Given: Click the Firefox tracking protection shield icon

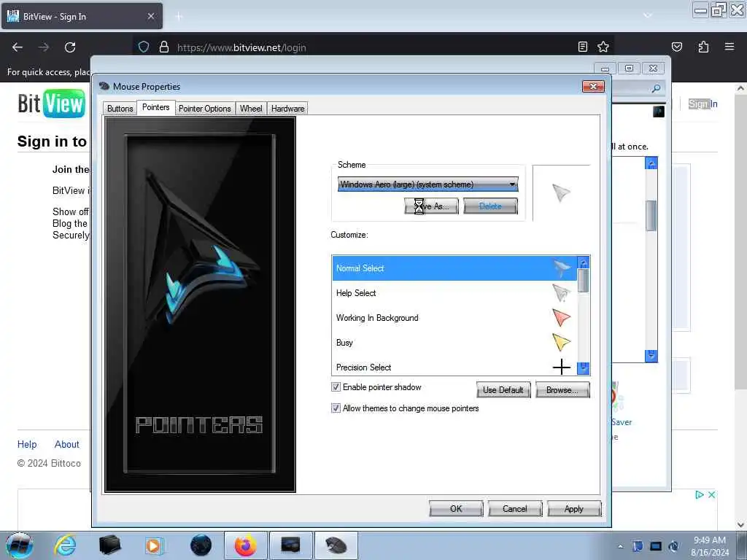Looking at the screenshot, I should (x=144, y=47).
